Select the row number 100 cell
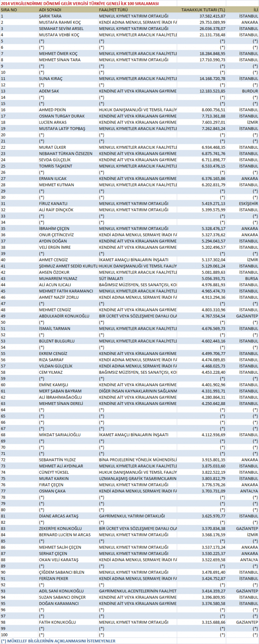 4,635
